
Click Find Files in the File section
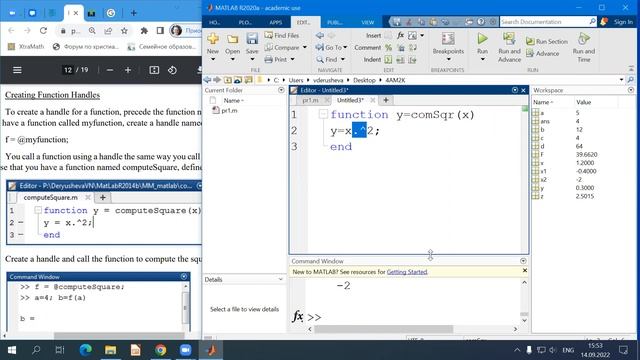click(282, 36)
